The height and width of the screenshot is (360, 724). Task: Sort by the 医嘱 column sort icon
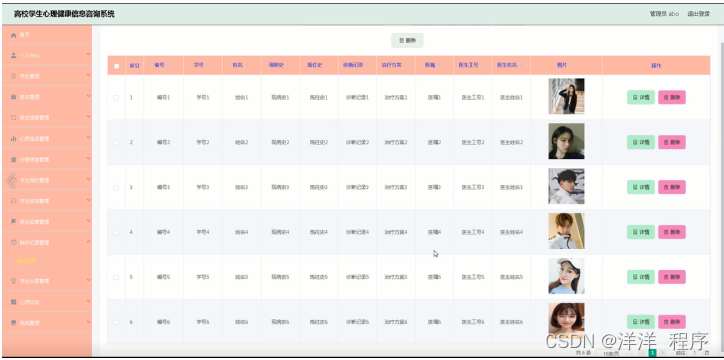click(440, 66)
